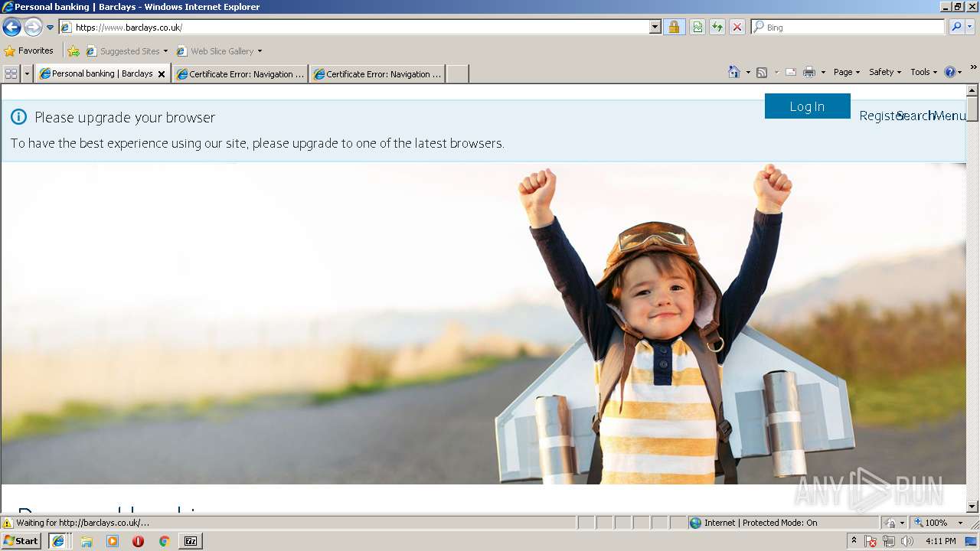Viewport: 980px width, 551px height.
Task: Click the address bar URL field
Action: pos(354,27)
